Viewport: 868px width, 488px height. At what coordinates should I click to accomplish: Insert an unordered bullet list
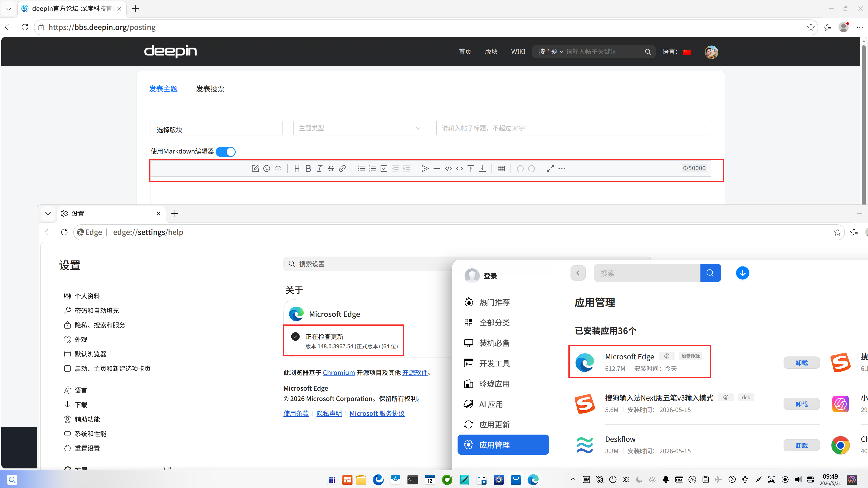pos(361,168)
